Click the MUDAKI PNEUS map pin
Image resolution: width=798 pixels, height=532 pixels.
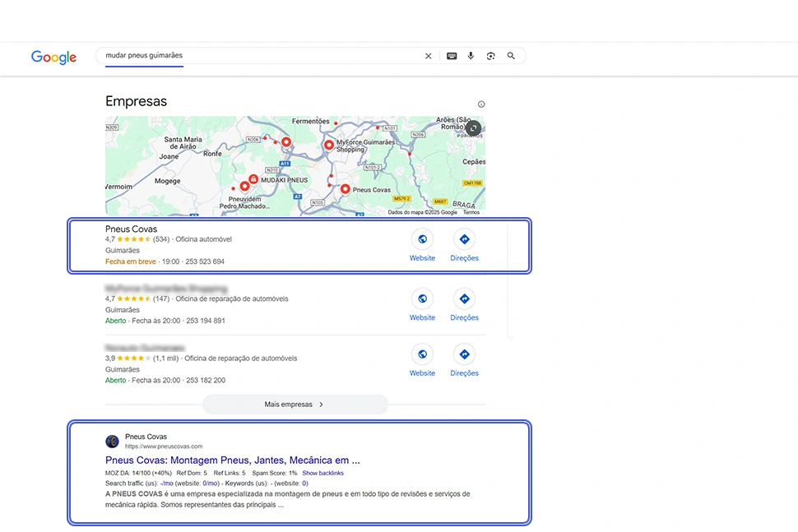tap(253, 179)
